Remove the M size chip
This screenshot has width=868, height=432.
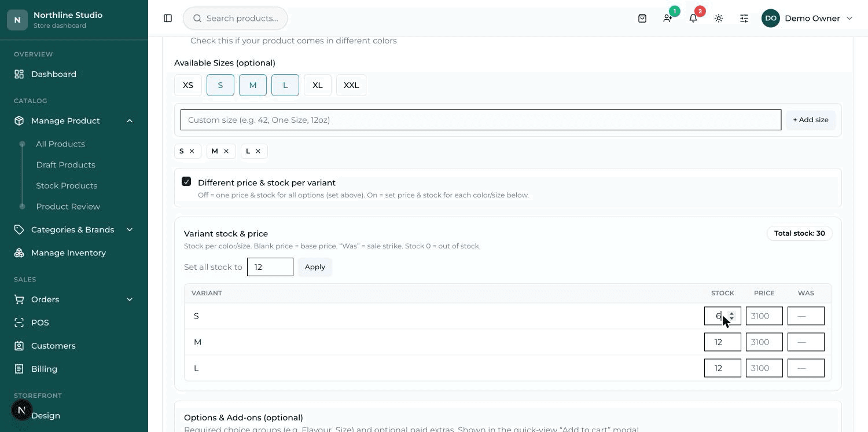click(x=226, y=151)
